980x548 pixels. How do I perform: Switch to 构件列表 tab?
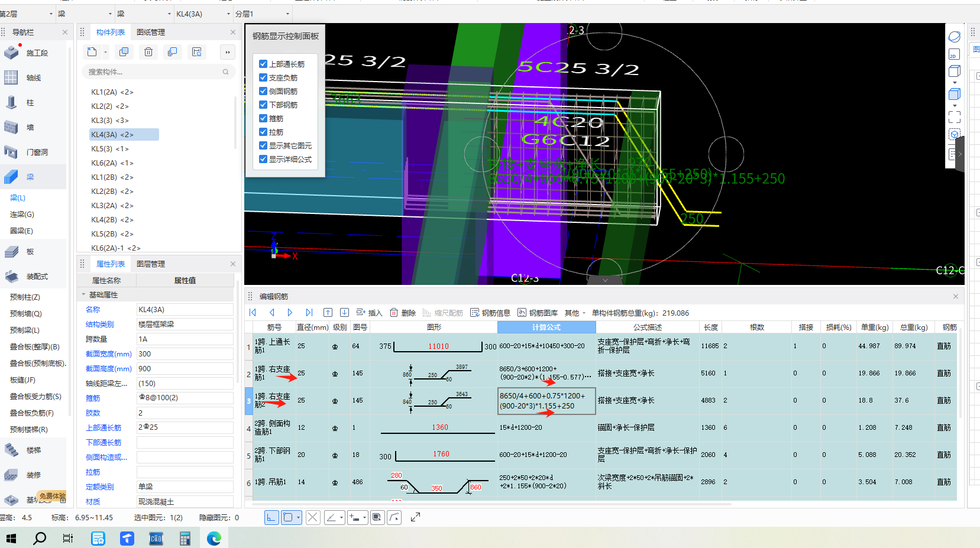pyautogui.click(x=111, y=33)
